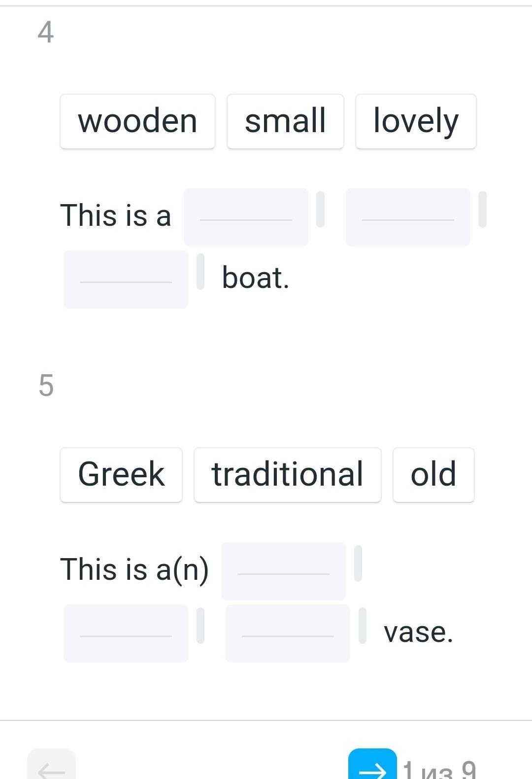Choose the 'lovely' word chip

point(416,121)
